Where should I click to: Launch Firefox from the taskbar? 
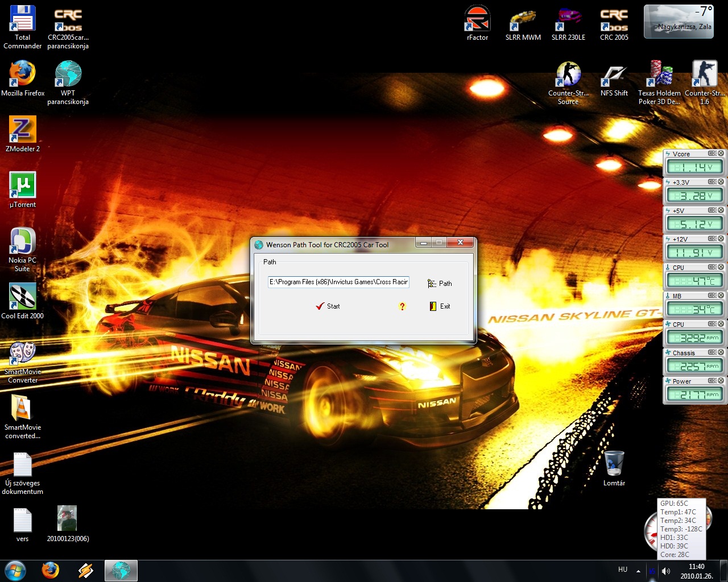pyautogui.click(x=51, y=571)
